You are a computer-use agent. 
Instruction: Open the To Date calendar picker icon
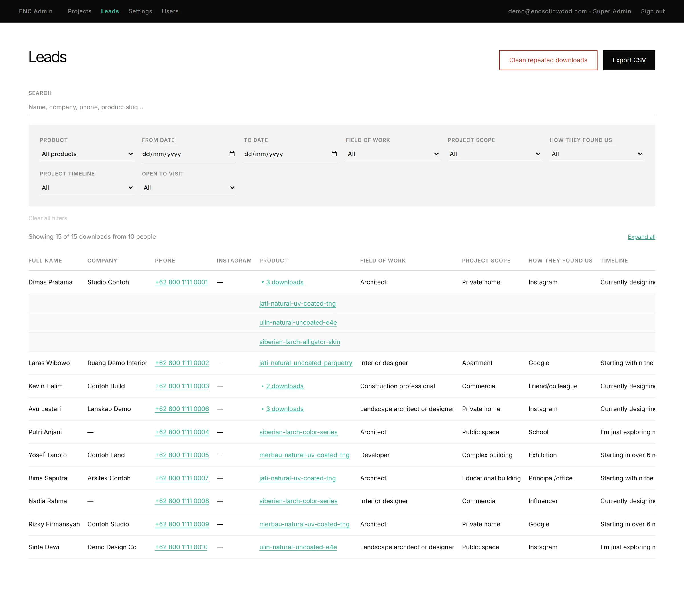point(334,154)
